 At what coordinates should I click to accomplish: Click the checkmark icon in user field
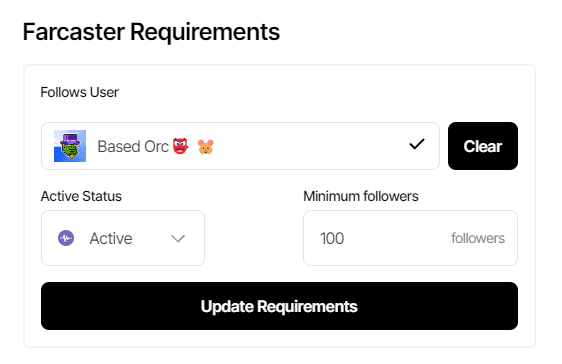417,144
